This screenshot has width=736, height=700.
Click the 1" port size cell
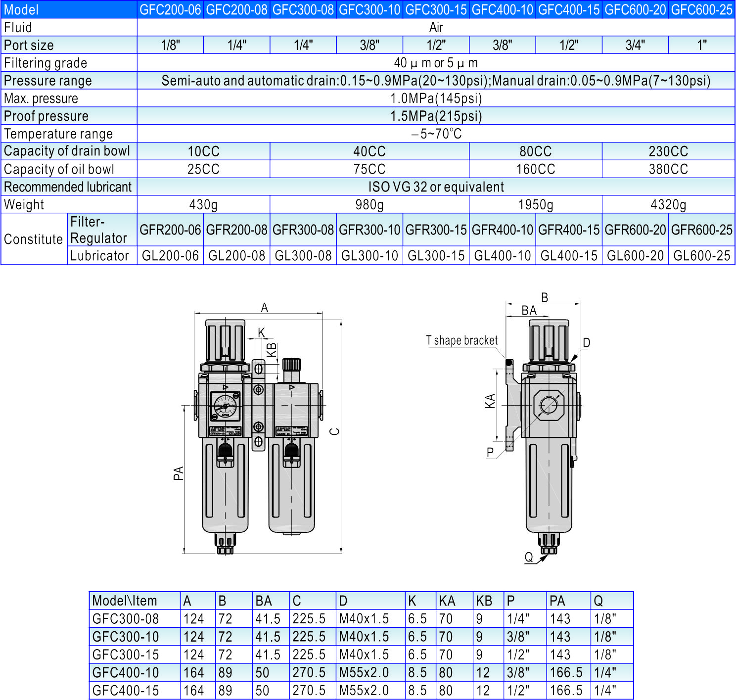[702, 46]
